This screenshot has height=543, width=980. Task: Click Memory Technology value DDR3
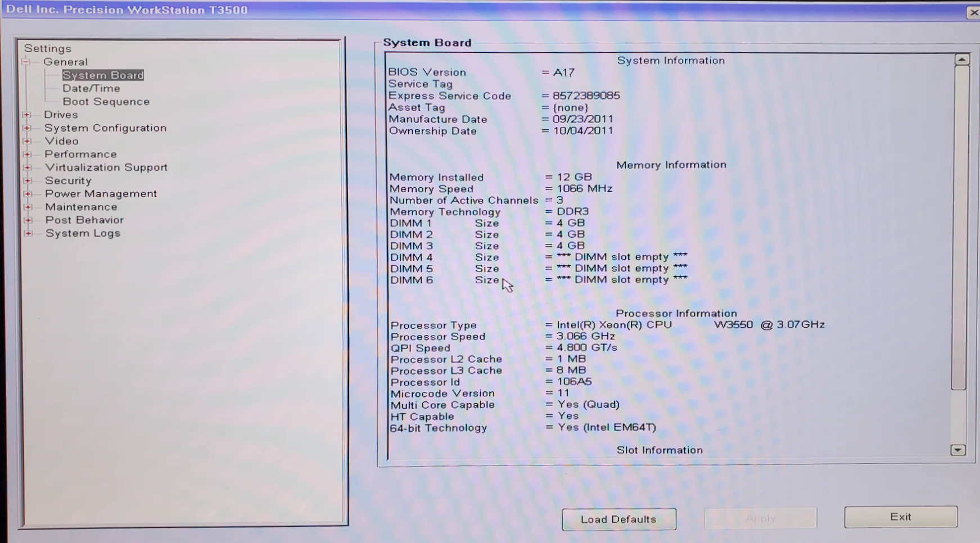[572, 212]
